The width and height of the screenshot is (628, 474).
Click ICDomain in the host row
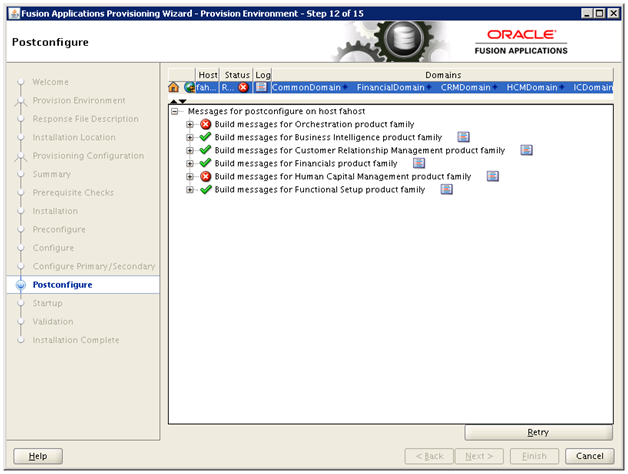click(593, 87)
